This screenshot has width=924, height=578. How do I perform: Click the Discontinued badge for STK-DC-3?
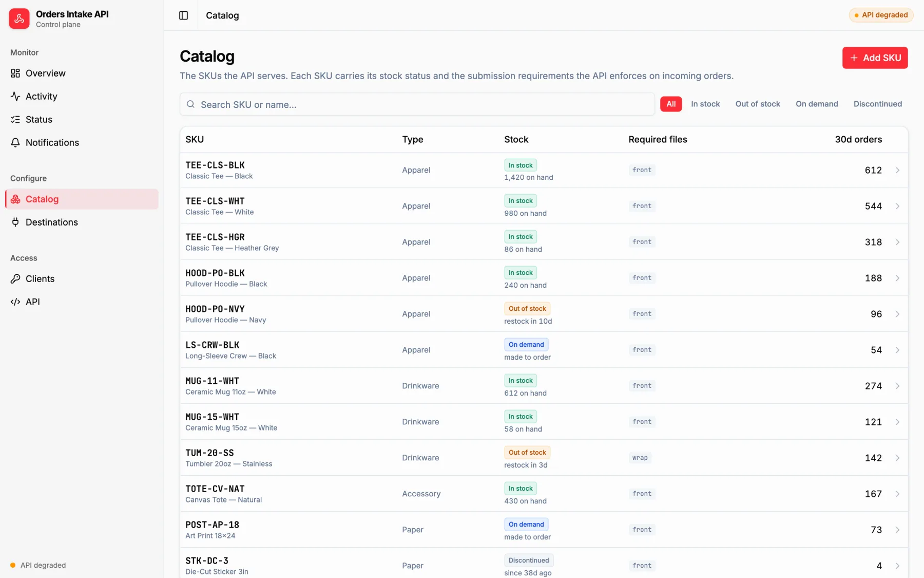(x=529, y=560)
